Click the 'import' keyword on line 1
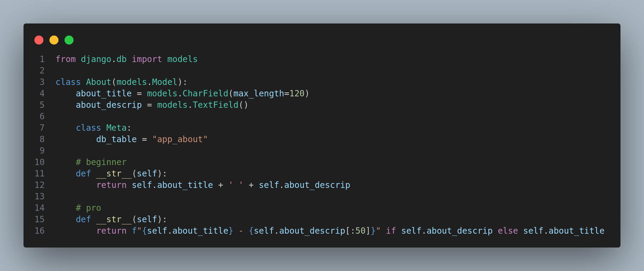644x271 pixels. point(147,59)
